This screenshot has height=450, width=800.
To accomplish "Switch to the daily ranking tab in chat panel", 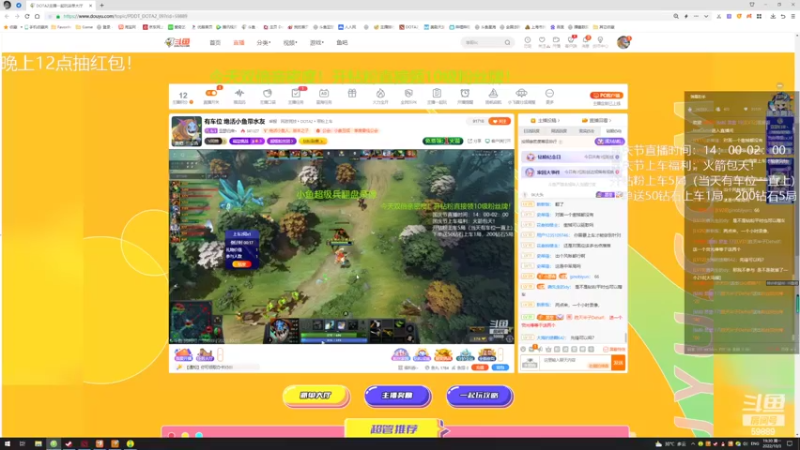I will [x=531, y=131].
